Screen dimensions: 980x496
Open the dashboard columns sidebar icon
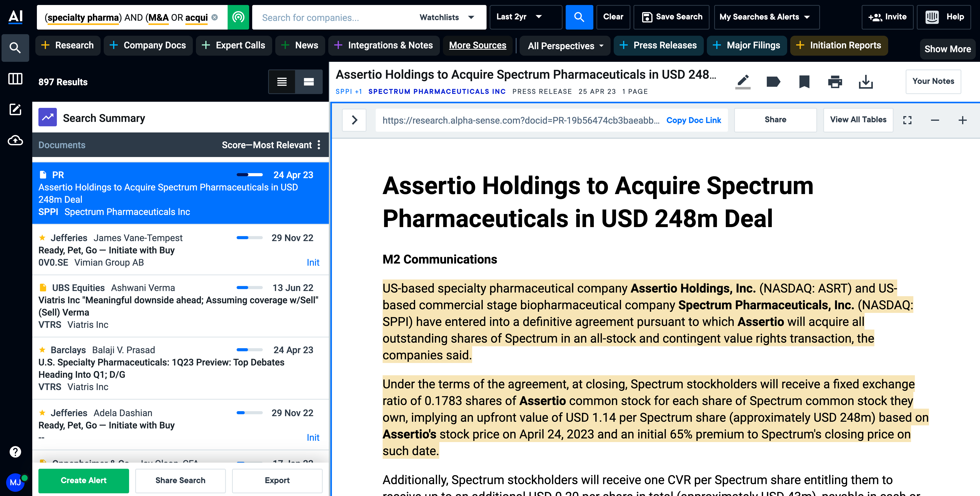pyautogui.click(x=15, y=79)
